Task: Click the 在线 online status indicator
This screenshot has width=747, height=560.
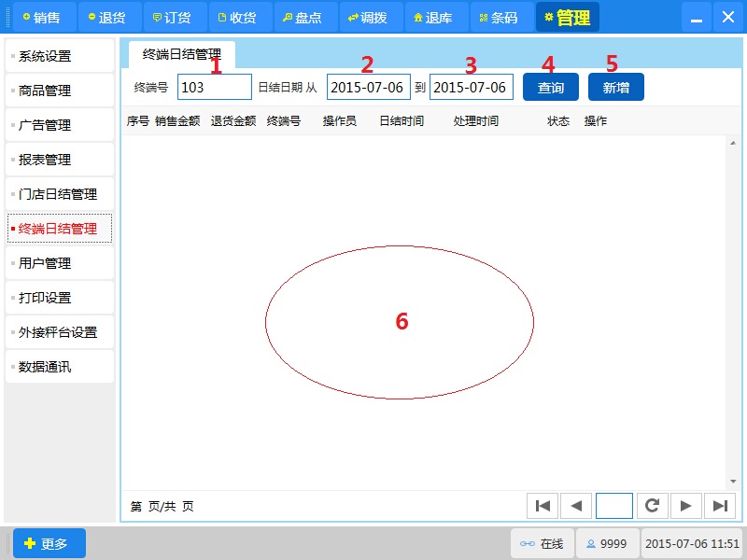Action: (x=543, y=543)
